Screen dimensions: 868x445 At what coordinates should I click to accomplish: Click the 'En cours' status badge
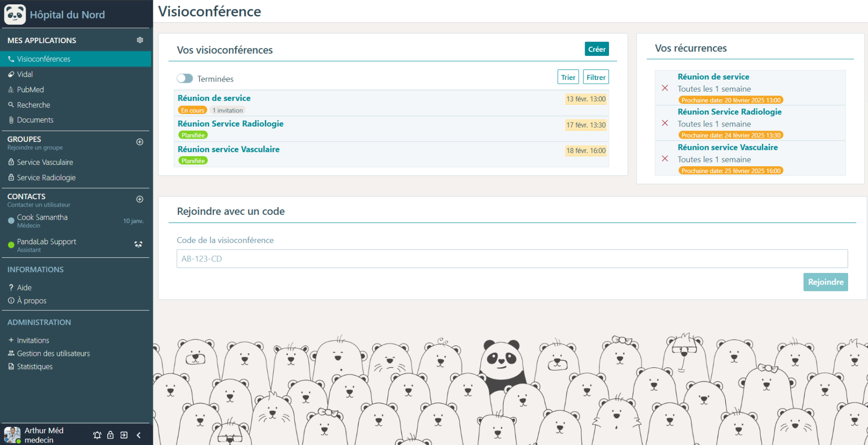tap(193, 110)
